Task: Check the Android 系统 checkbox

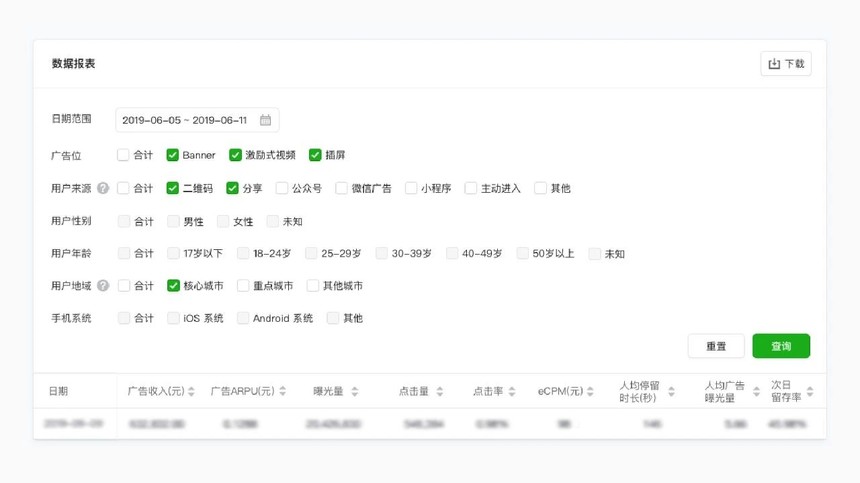Action: point(243,318)
